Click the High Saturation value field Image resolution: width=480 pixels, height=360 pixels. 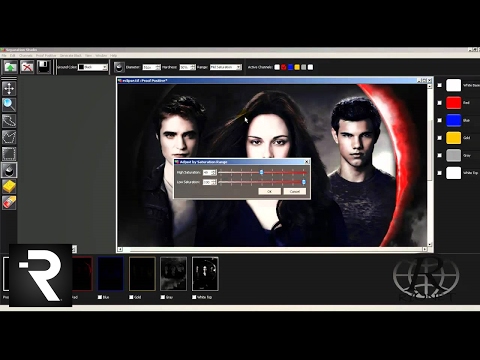coord(207,172)
